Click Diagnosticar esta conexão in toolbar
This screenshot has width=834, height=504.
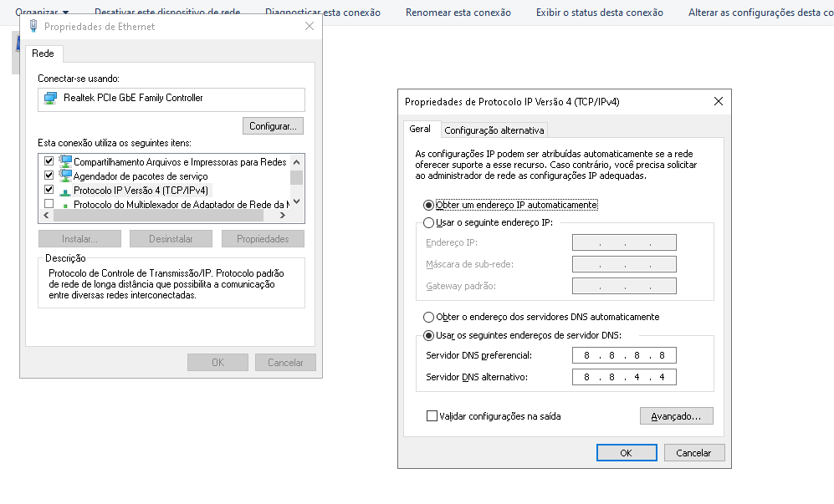pyautogui.click(x=323, y=13)
